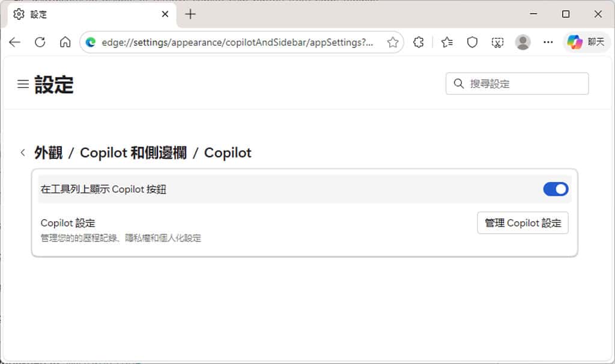The height and width of the screenshot is (364, 615).
Task: Select the address bar URL
Action: coord(234,42)
